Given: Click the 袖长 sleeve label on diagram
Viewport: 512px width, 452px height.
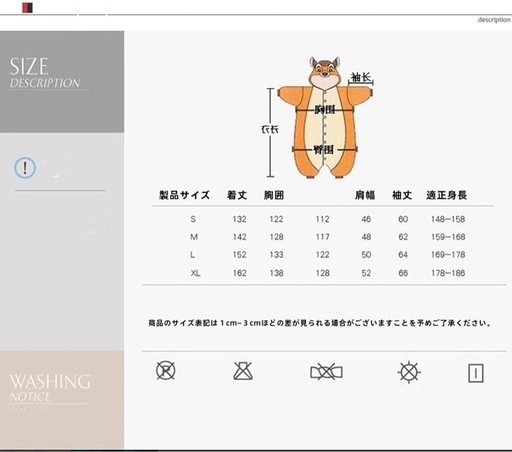Looking at the screenshot, I should pos(361,77).
